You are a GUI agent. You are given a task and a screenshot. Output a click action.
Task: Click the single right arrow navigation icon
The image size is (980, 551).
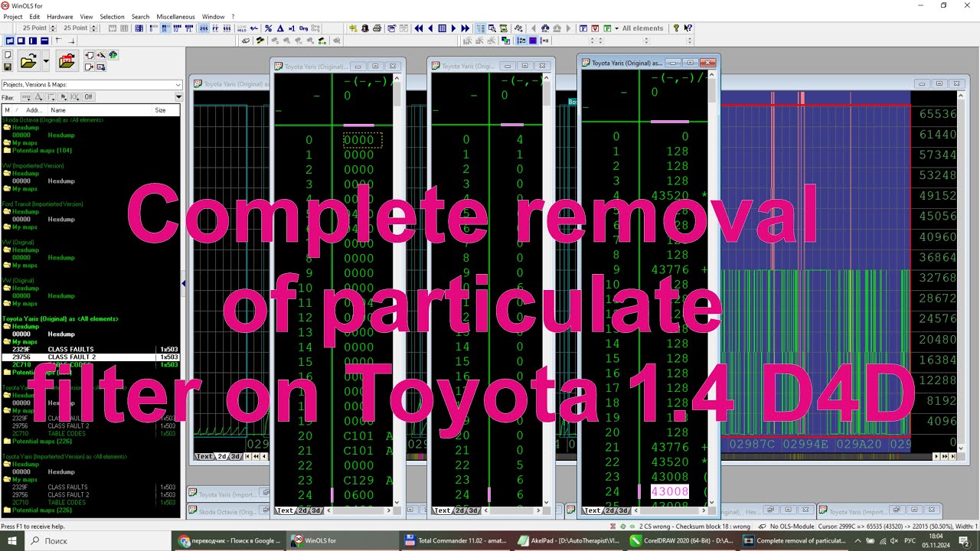[x=453, y=28]
